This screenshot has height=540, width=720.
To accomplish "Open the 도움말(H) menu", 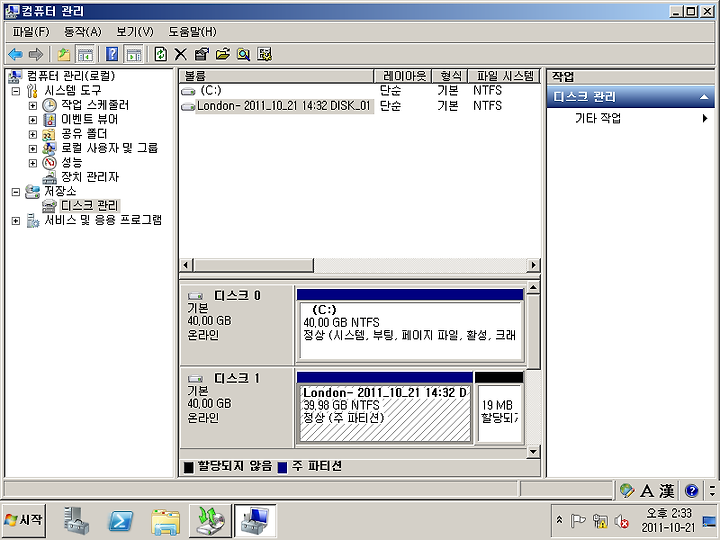I will 192,32.
